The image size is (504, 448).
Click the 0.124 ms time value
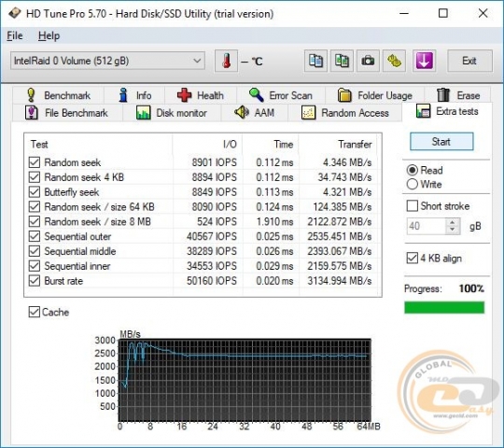274,207
